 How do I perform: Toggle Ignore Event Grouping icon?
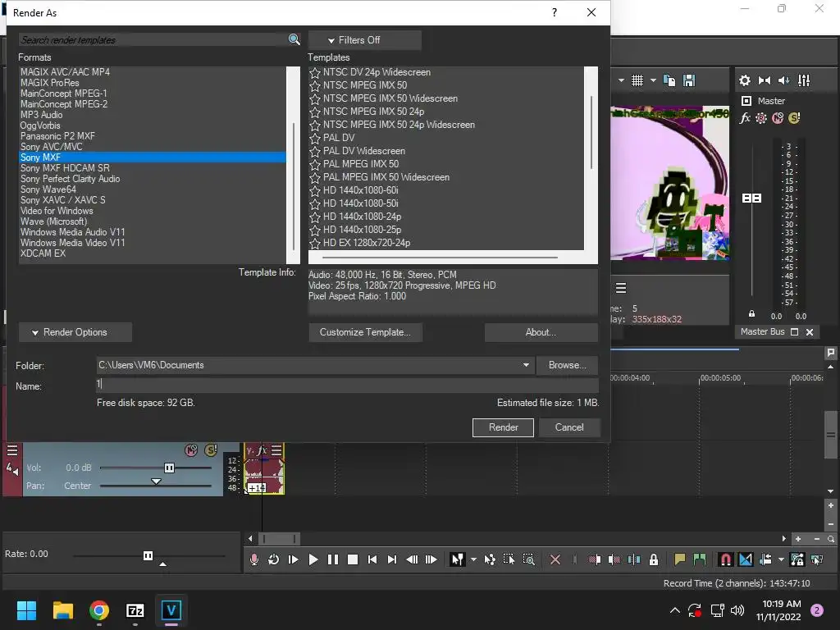pyautogui.click(x=817, y=559)
